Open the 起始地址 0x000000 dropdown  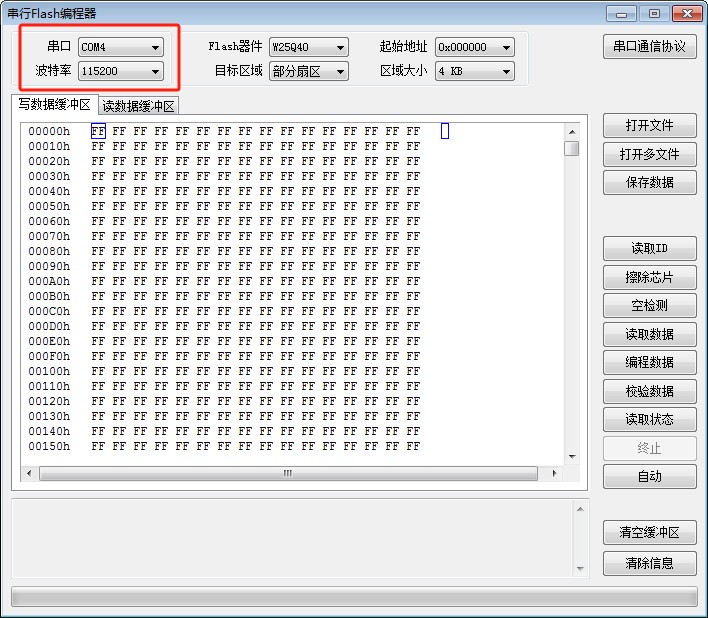pyautogui.click(x=475, y=47)
